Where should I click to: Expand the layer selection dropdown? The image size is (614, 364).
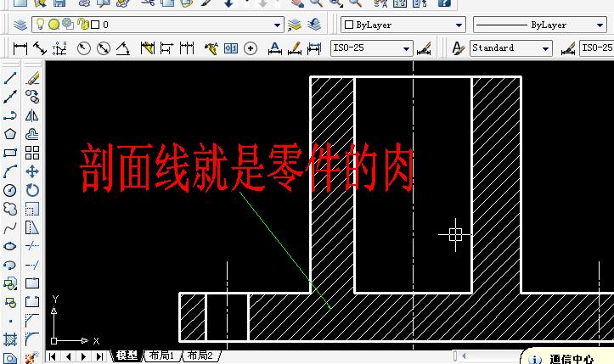(x=277, y=25)
